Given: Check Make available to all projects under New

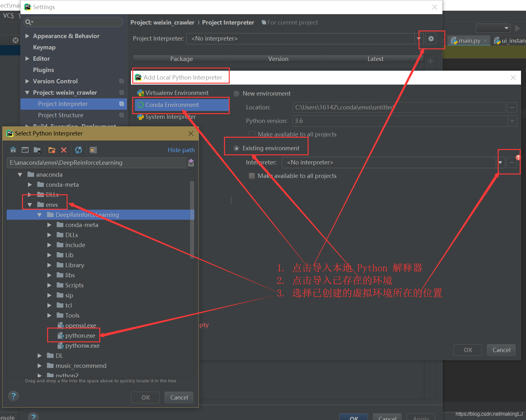Looking at the screenshot, I should (x=252, y=134).
